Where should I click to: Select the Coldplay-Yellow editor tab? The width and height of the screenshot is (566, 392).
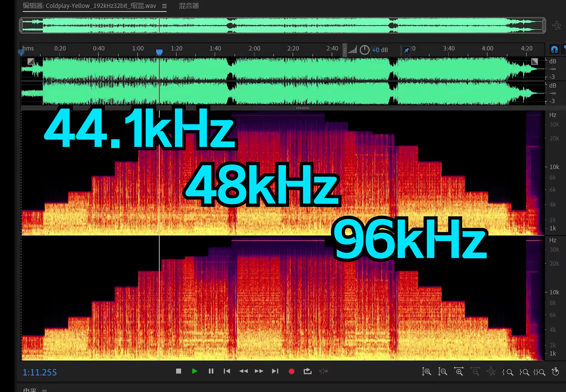click(89, 6)
